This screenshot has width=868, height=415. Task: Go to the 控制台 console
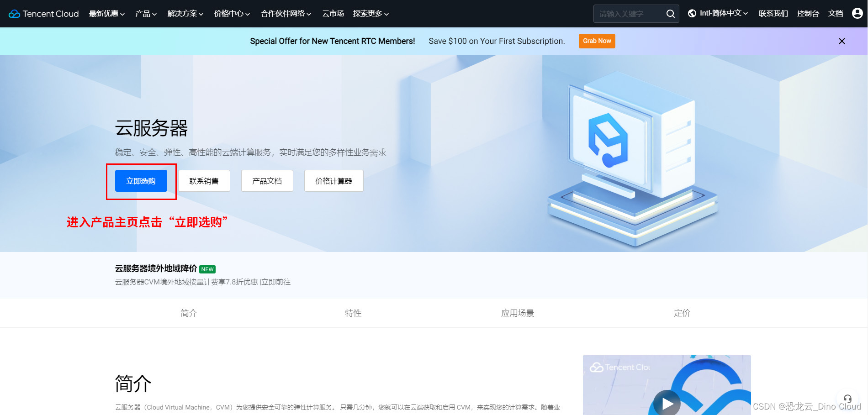coord(808,14)
